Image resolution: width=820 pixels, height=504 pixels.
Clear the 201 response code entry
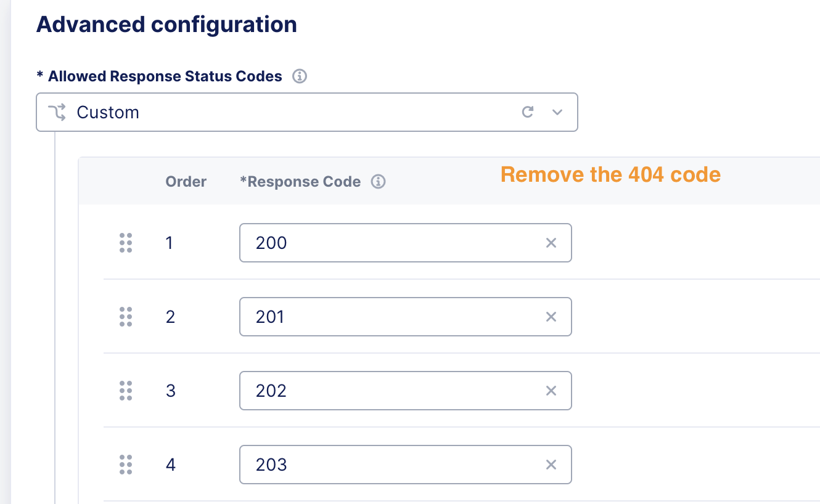click(x=551, y=317)
